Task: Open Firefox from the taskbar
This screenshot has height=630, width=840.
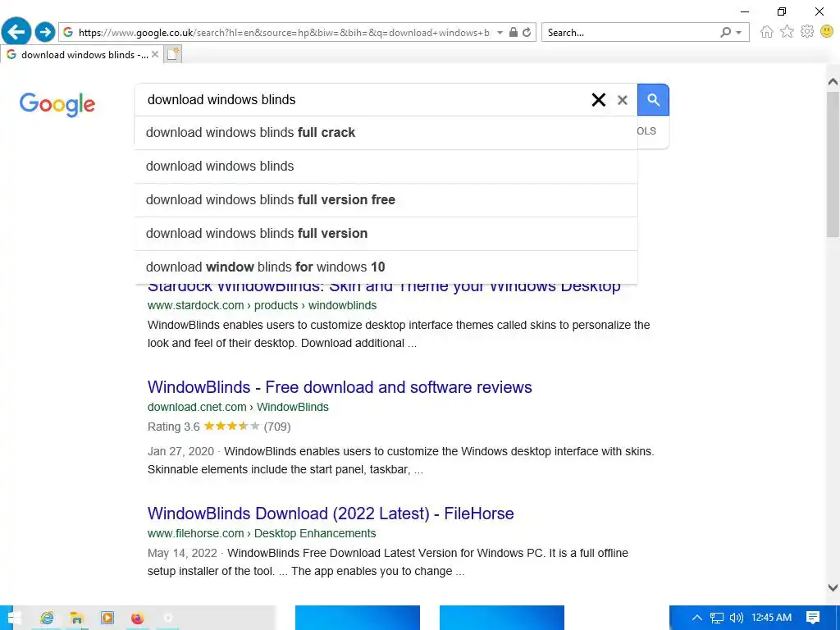Action: [138, 618]
